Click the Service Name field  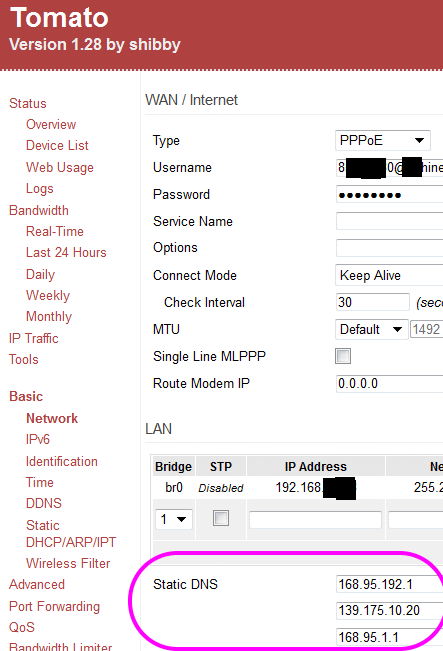click(x=389, y=221)
